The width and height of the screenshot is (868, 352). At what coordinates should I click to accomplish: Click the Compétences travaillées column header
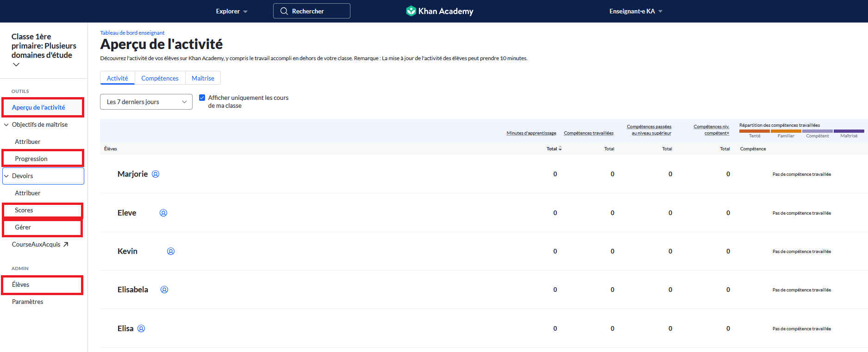click(589, 133)
